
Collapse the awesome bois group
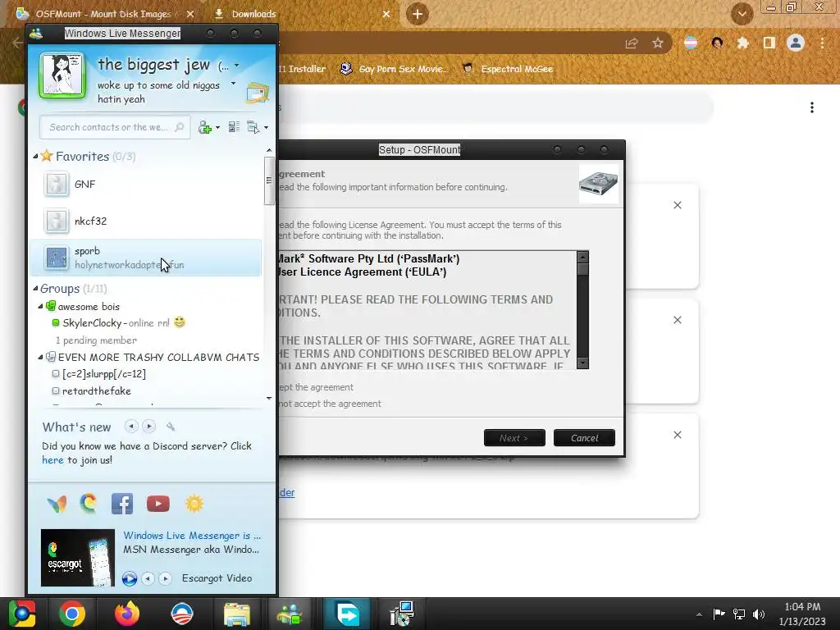[40, 307]
